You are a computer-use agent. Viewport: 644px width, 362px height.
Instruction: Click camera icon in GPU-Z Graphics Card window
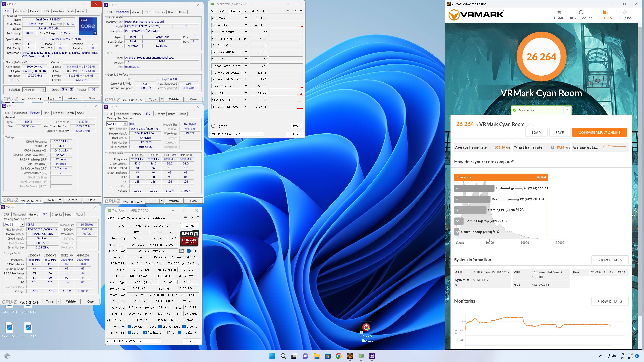(x=185, y=217)
